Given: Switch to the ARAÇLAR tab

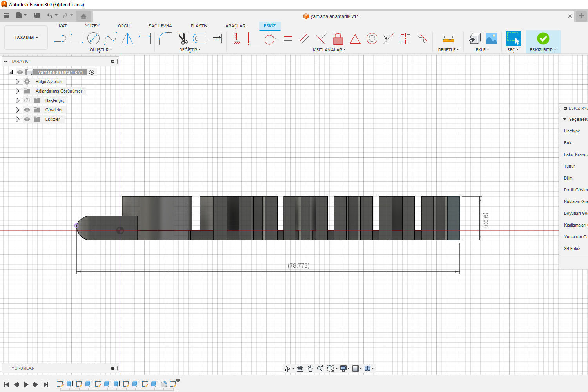Looking at the screenshot, I should (x=235, y=26).
